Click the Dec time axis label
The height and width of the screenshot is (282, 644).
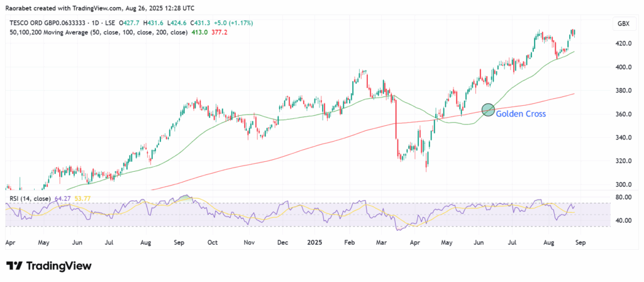281,241
